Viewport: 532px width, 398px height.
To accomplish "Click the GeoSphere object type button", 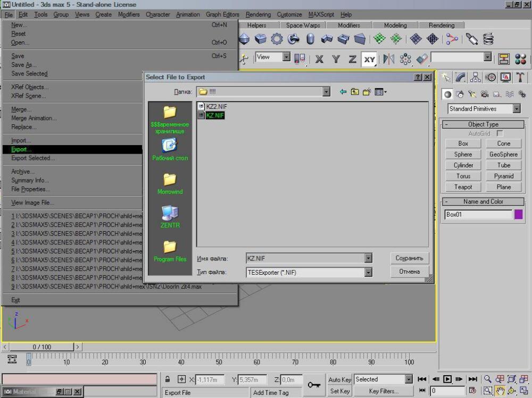I will [503, 154].
